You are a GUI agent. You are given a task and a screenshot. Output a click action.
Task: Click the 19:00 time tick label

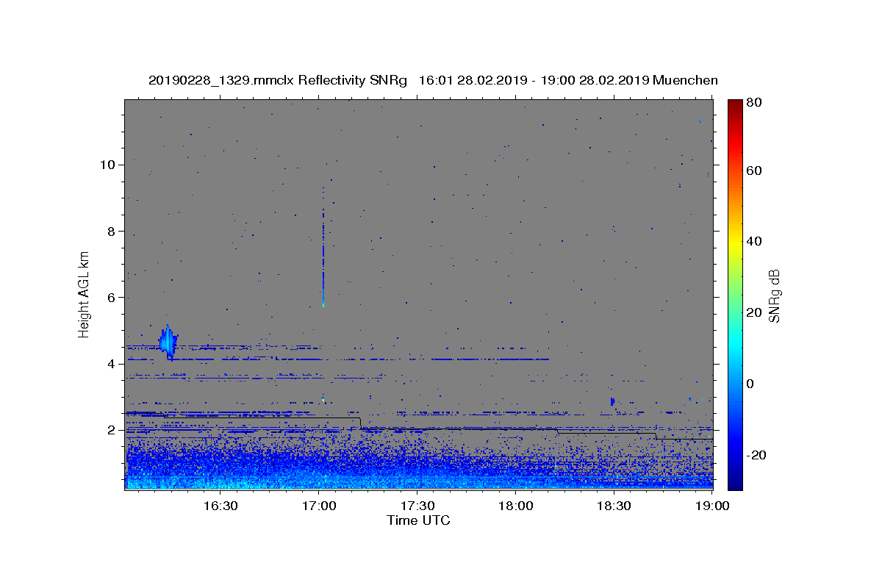pos(713,506)
